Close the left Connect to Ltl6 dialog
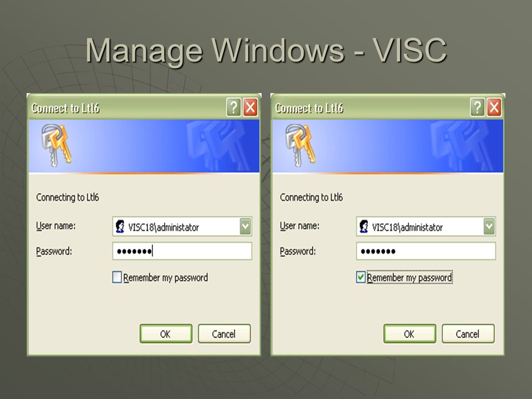The height and width of the screenshot is (399, 532). point(250,108)
